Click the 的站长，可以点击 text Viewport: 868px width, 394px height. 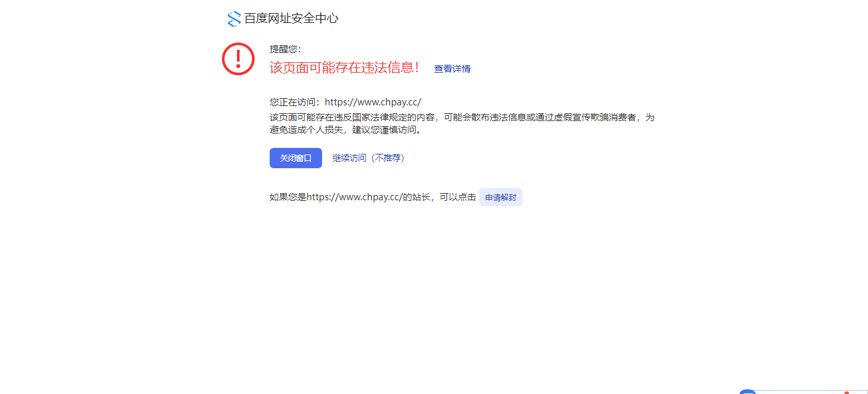click(x=439, y=197)
